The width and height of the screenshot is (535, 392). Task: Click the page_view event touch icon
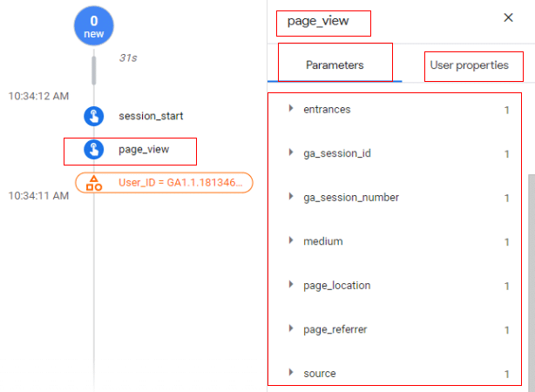93,150
